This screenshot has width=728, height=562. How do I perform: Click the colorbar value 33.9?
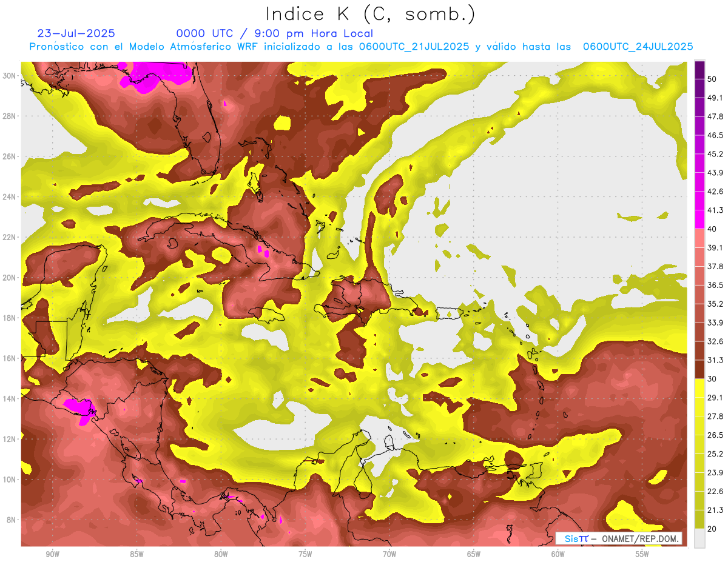pyautogui.click(x=715, y=323)
